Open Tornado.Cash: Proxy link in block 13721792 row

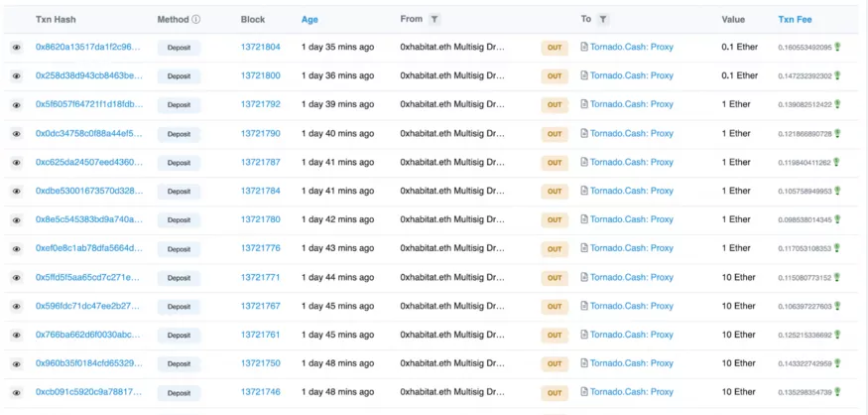click(632, 104)
